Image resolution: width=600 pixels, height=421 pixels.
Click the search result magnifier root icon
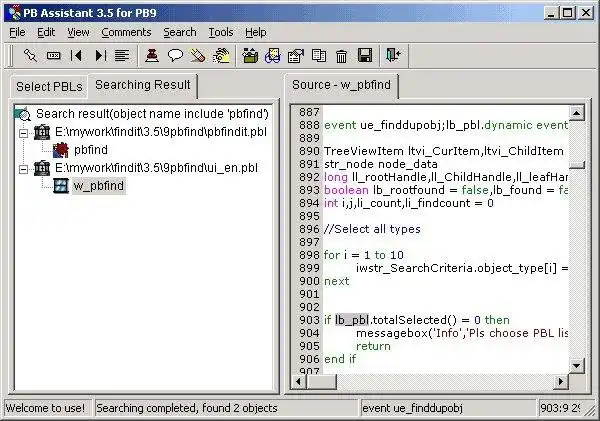pyautogui.click(x=23, y=114)
